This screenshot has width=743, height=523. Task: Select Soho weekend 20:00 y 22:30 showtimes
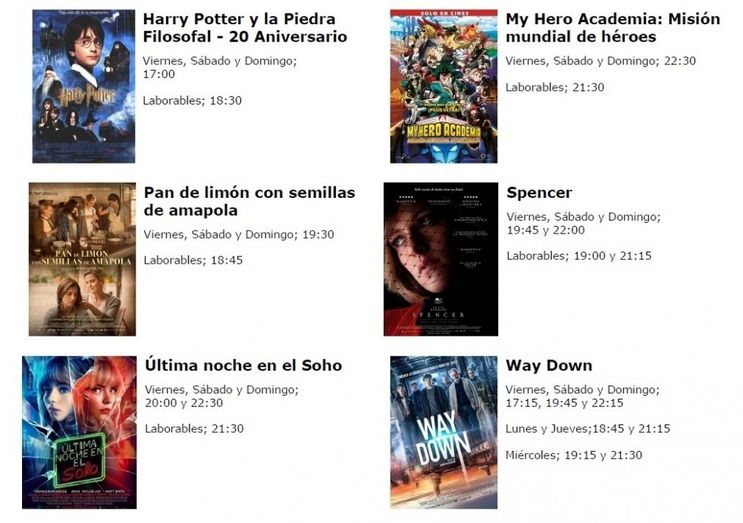pos(222,397)
